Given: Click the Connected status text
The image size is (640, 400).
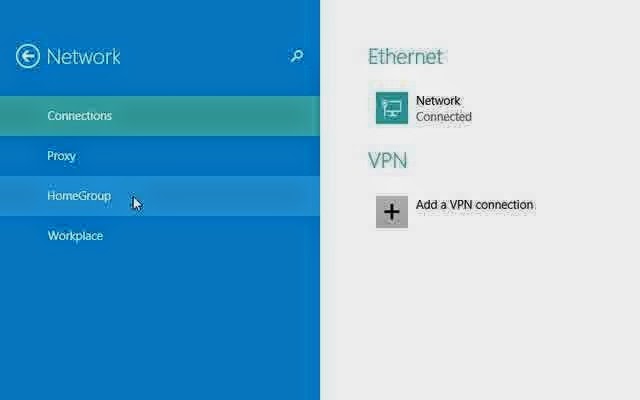Looking at the screenshot, I should point(444,117).
